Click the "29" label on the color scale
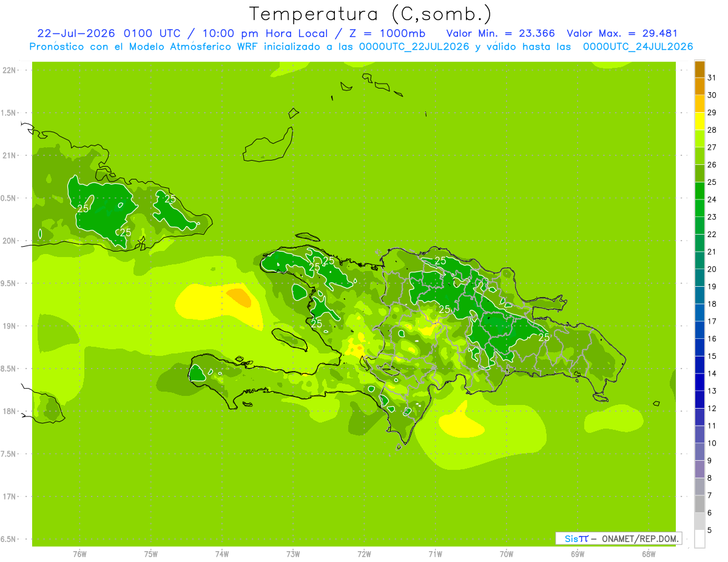 (x=712, y=112)
